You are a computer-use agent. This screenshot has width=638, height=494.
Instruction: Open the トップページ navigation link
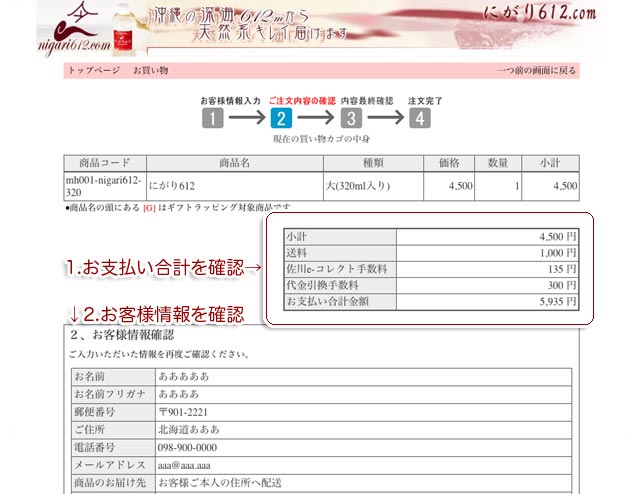coord(94,71)
